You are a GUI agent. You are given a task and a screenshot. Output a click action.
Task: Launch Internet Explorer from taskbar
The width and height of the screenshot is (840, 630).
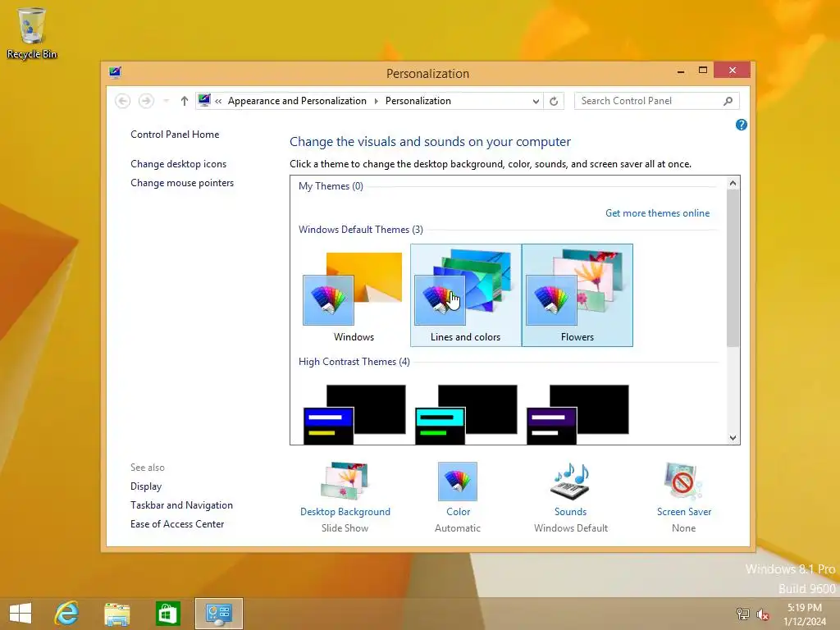[x=67, y=614]
